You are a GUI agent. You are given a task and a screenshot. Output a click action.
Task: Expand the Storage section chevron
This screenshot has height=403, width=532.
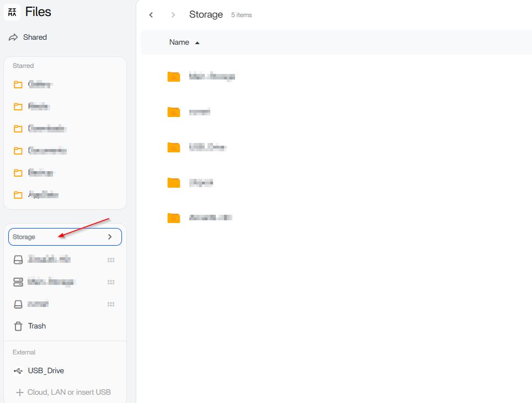point(110,237)
